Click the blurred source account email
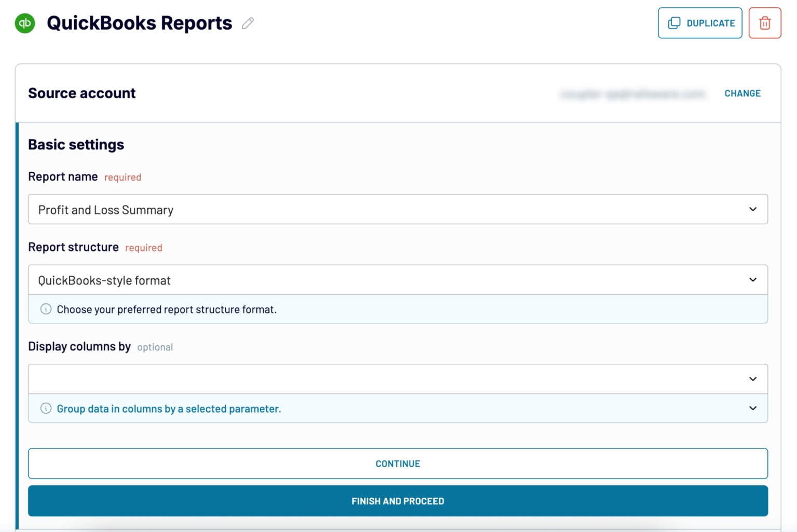 [x=633, y=94]
